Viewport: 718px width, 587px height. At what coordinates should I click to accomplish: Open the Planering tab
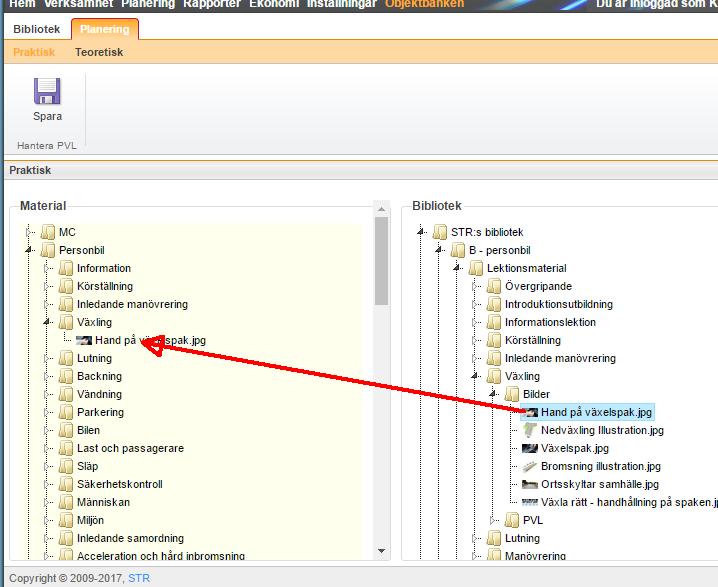[x=105, y=29]
